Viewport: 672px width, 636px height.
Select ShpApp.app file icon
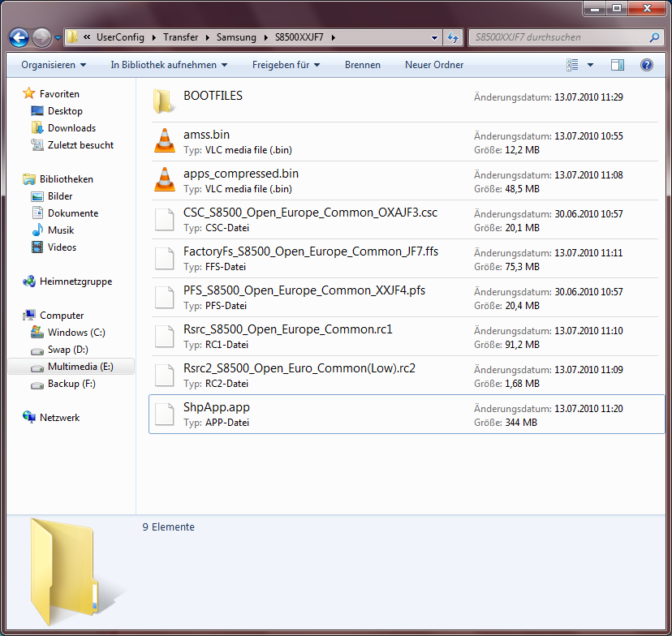165,415
